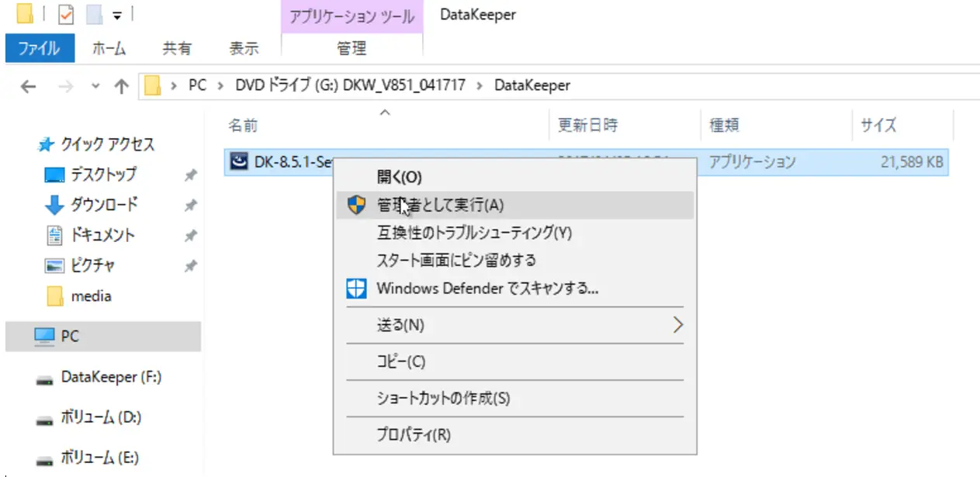Go back with the back arrow
Screen dimensions: 980x477
tap(28, 85)
